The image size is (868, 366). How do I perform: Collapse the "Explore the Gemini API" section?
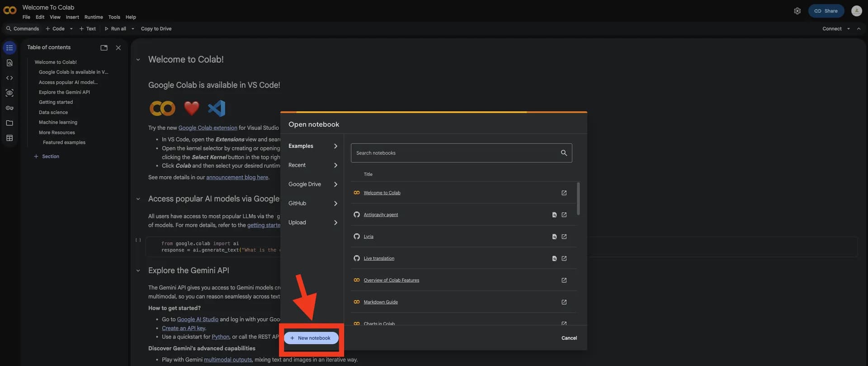pyautogui.click(x=138, y=271)
